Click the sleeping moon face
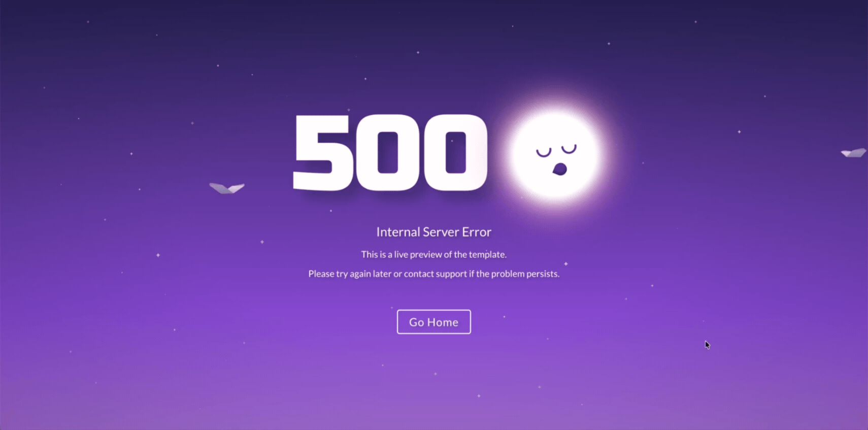The image size is (868, 430). click(x=555, y=154)
